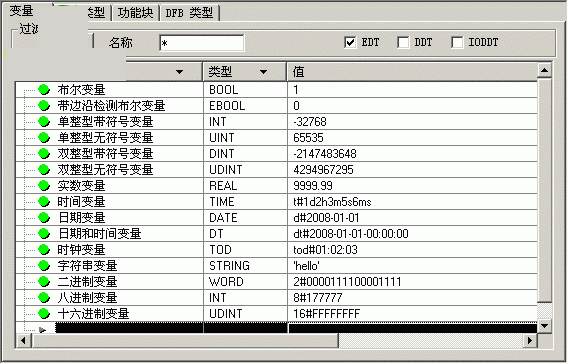Click the value tod#01:02:03
The width and height of the screenshot is (568, 364).
[325, 249]
